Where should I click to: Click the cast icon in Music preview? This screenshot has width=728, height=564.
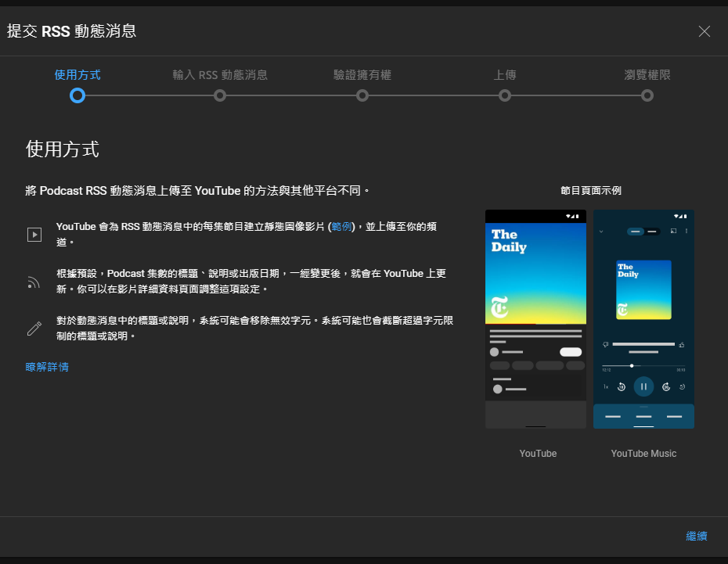pyautogui.click(x=673, y=231)
